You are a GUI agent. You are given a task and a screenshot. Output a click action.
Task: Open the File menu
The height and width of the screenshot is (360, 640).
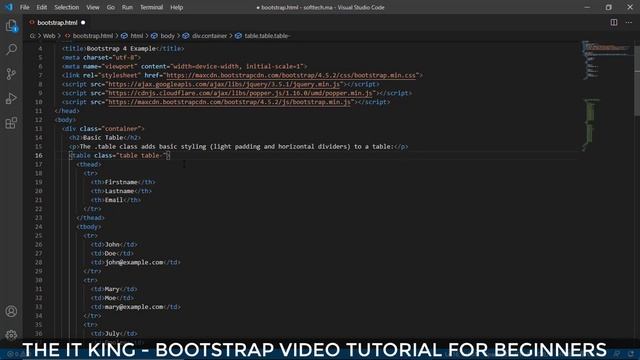(24, 7)
